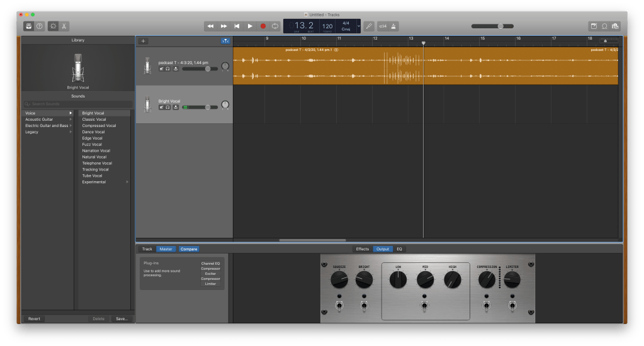Select the Track tab in Smart Controls
The height and width of the screenshot is (346, 644).
147,249
